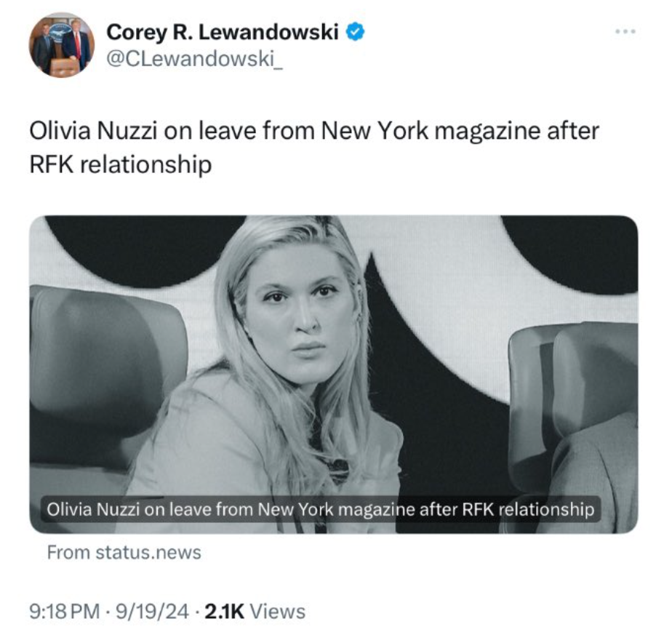Click the word Views beside 2.1K
The height and width of the screenshot is (643, 672).
(x=278, y=611)
